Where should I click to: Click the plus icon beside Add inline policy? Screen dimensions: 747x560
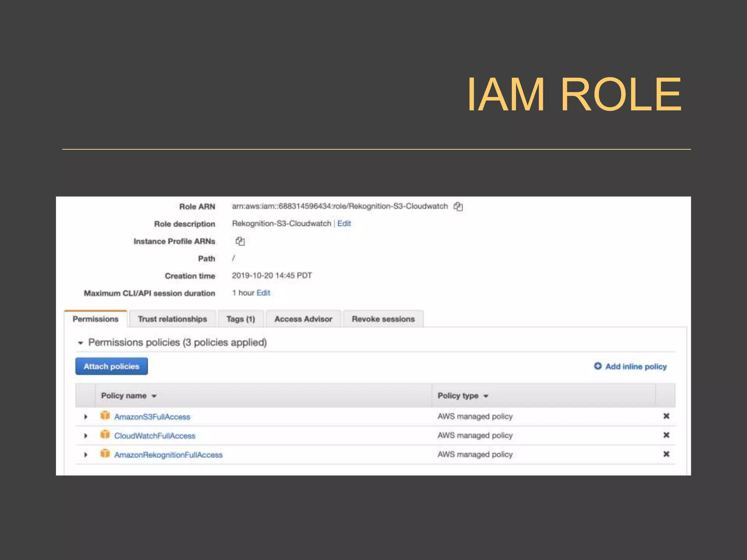[598, 366]
